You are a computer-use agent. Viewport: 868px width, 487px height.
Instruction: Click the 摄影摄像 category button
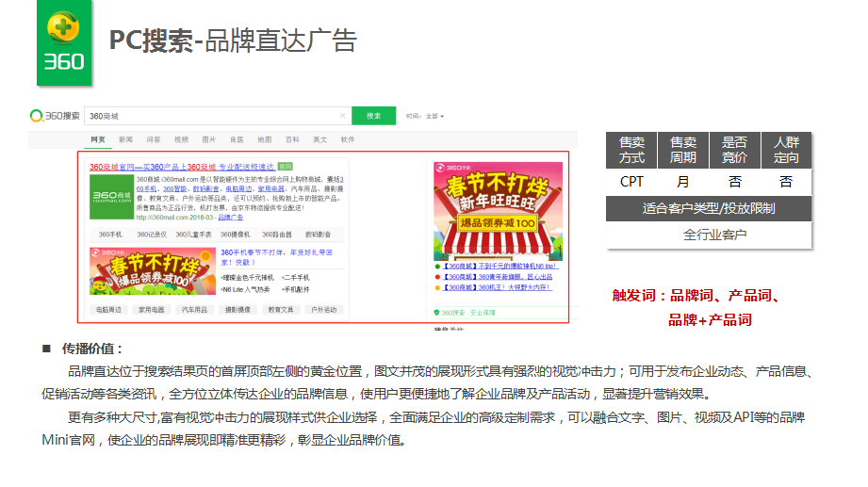click(x=237, y=309)
